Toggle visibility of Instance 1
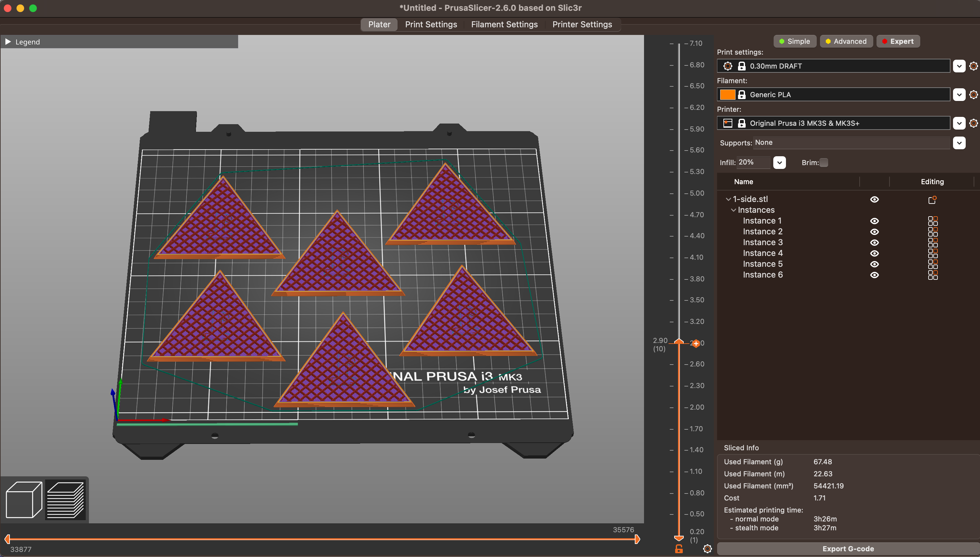The height and width of the screenshot is (557, 980). [x=874, y=221]
